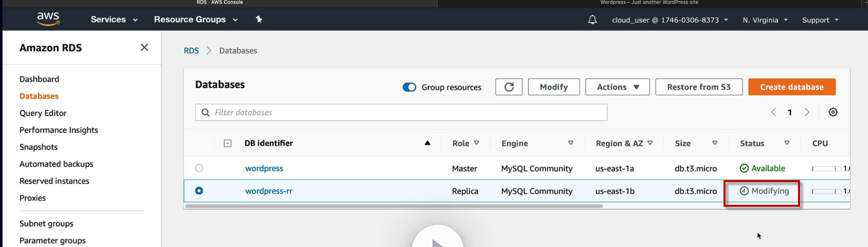
Task: Close the Amazon RDS sidebar panel
Action: click(x=144, y=47)
